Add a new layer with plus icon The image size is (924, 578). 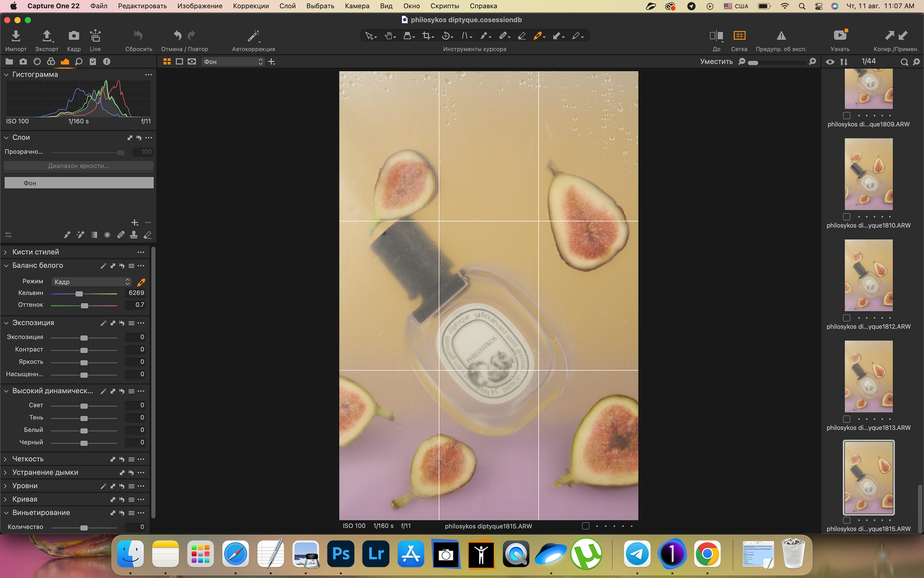pyautogui.click(x=135, y=223)
